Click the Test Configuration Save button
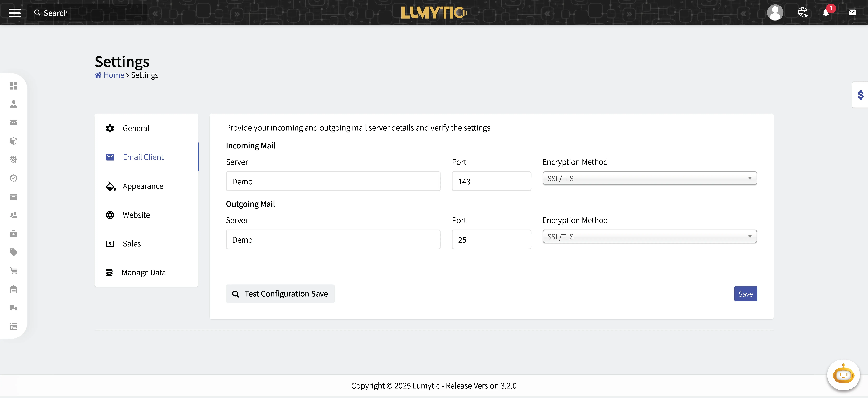The image size is (868, 398). (x=280, y=293)
